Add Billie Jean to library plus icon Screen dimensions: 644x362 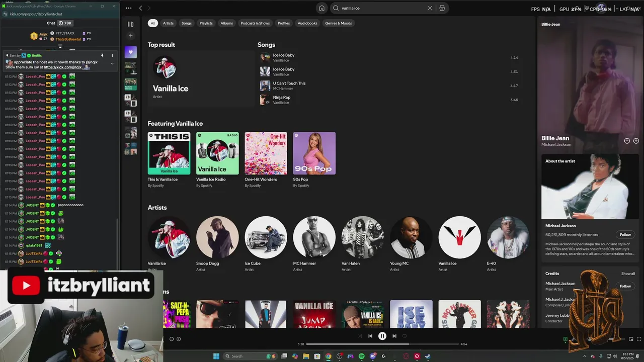[x=636, y=141]
